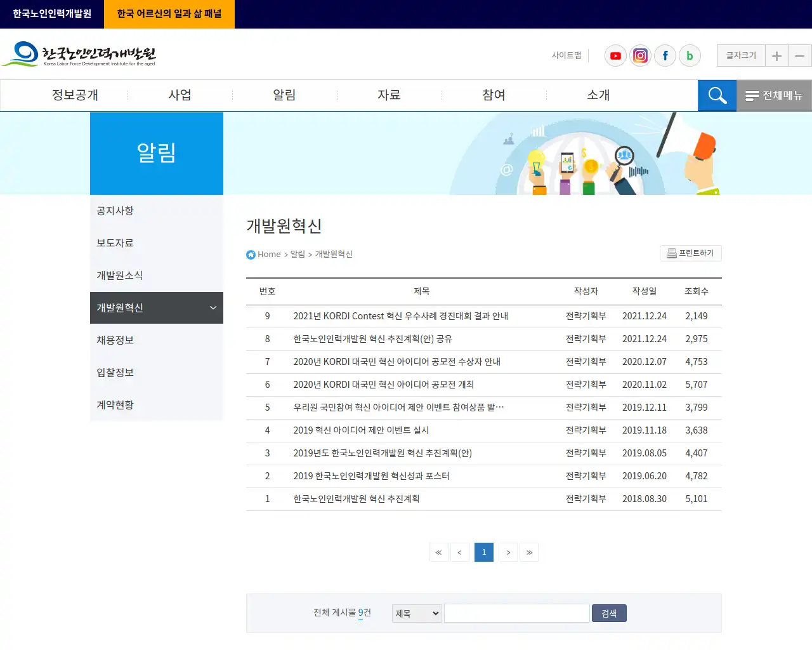812x650 pixels.
Task: Go to first page of pagination
Action: [x=438, y=552]
